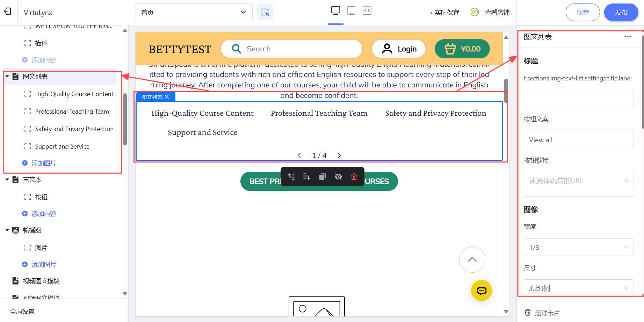Open the yellow chat support bubble
Screen dimensions: 644x322
click(481, 291)
